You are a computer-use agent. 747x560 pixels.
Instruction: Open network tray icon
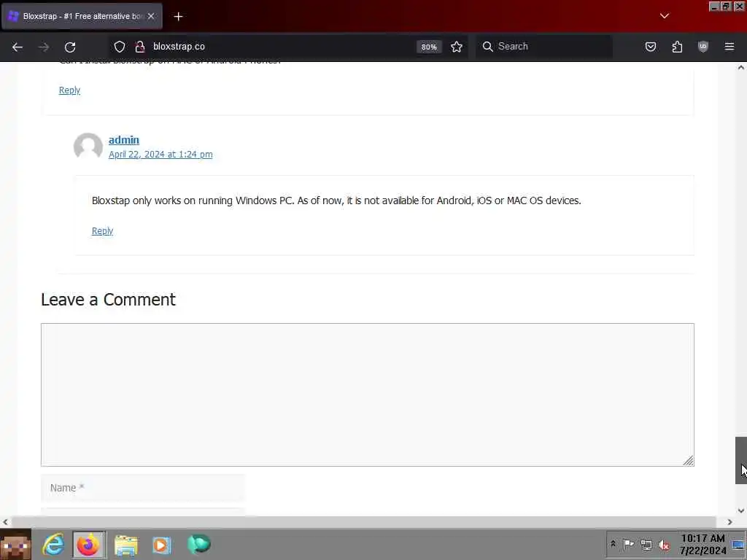pos(646,545)
